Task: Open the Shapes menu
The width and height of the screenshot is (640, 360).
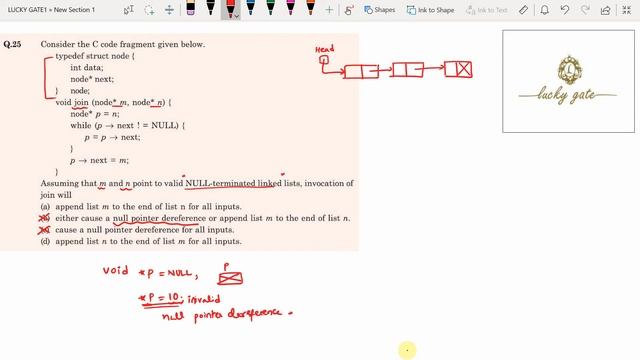Action: (380, 10)
